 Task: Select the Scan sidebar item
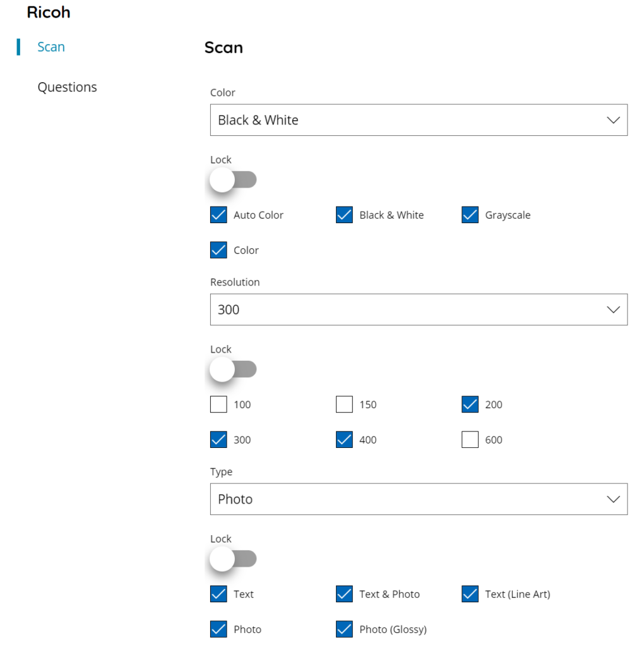point(51,47)
